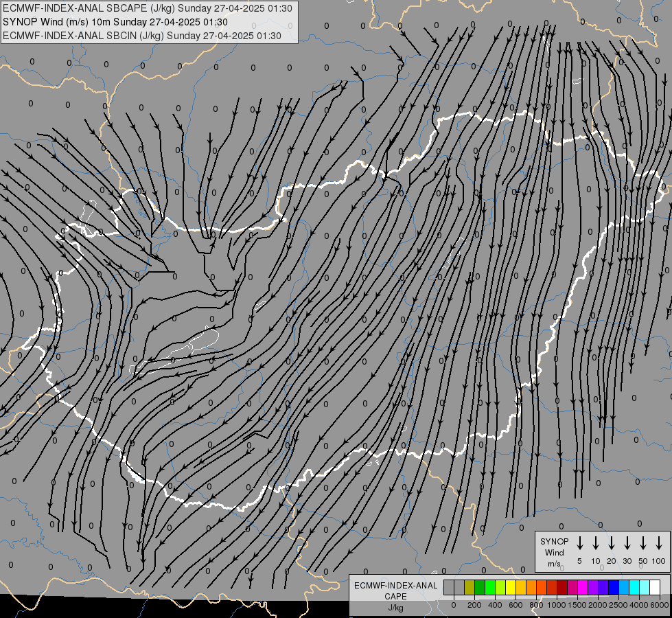Pick the bright magenta CAPE swatch
This screenshot has height=618, width=672.
coord(583,587)
